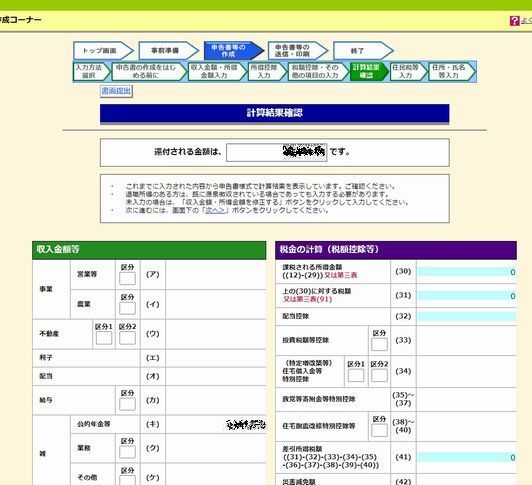Select the 住民税等入力 sub-step
The height and width of the screenshot is (485, 532).
[x=408, y=71]
